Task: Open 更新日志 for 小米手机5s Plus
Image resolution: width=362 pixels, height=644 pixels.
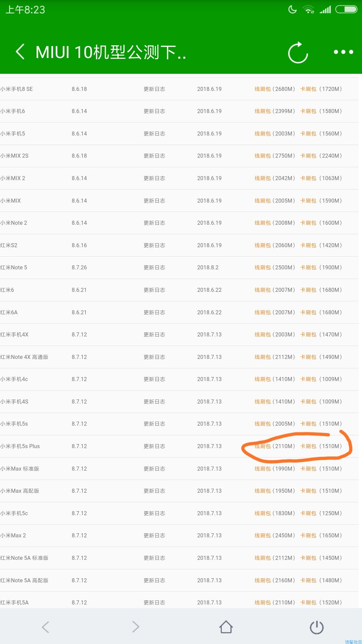Action: coord(154,446)
